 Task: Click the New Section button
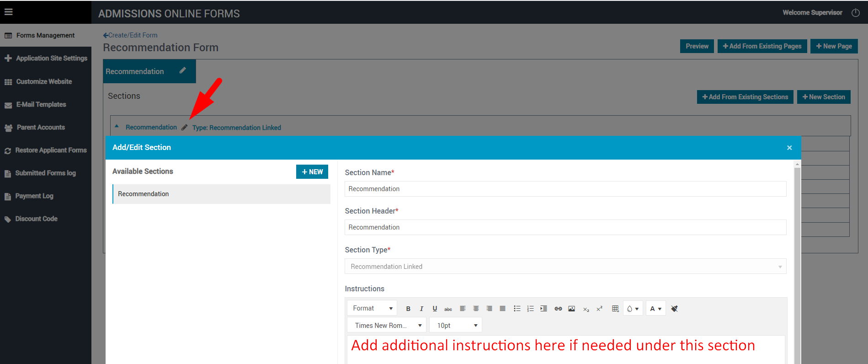coord(824,97)
